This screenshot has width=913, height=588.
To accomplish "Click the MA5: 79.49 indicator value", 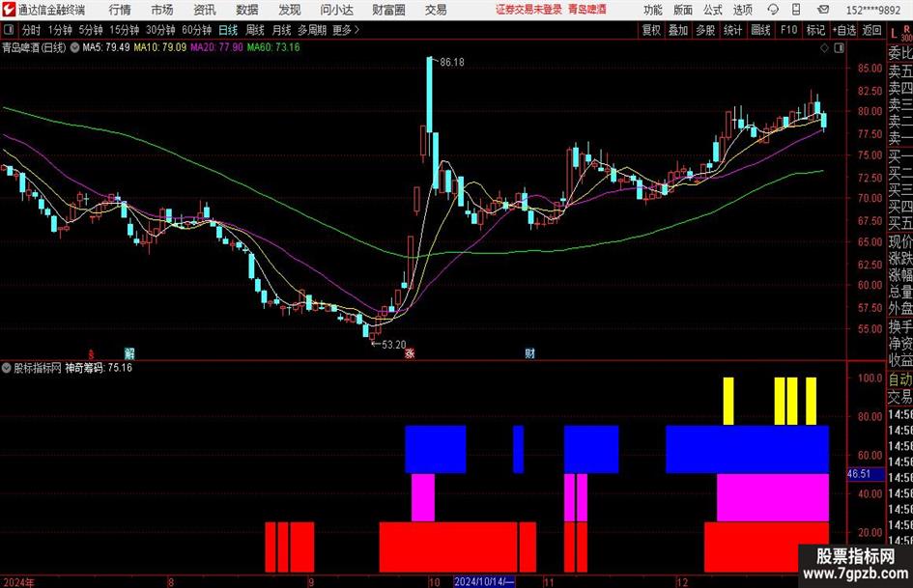I will point(106,47).
